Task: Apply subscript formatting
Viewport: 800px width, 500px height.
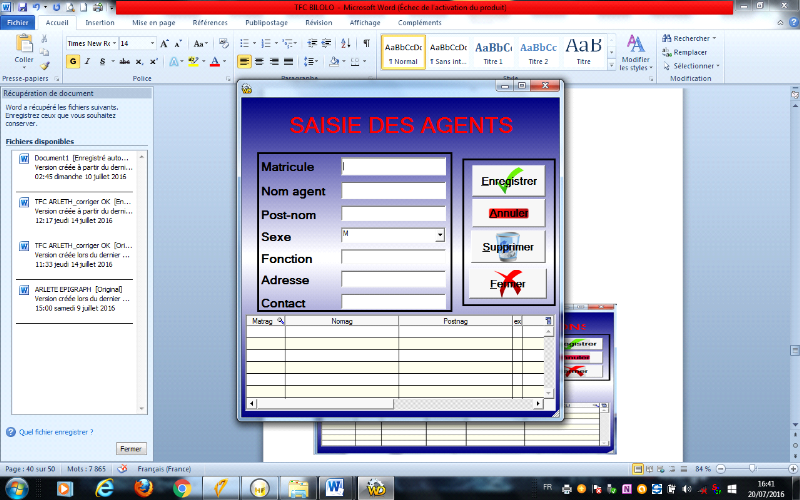Action: tap(139, 61)
